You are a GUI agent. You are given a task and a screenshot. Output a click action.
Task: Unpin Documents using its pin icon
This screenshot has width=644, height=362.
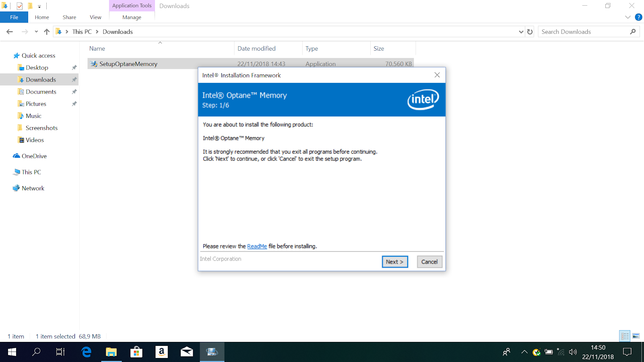74,92
